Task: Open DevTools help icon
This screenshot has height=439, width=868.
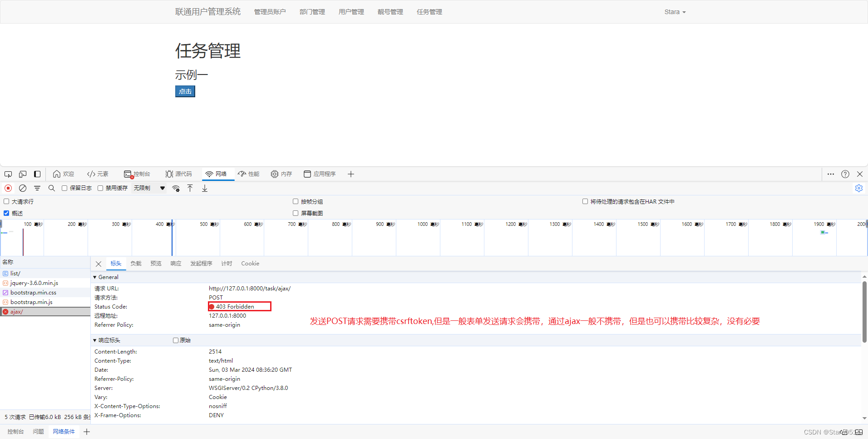Action: click(845, 174)
